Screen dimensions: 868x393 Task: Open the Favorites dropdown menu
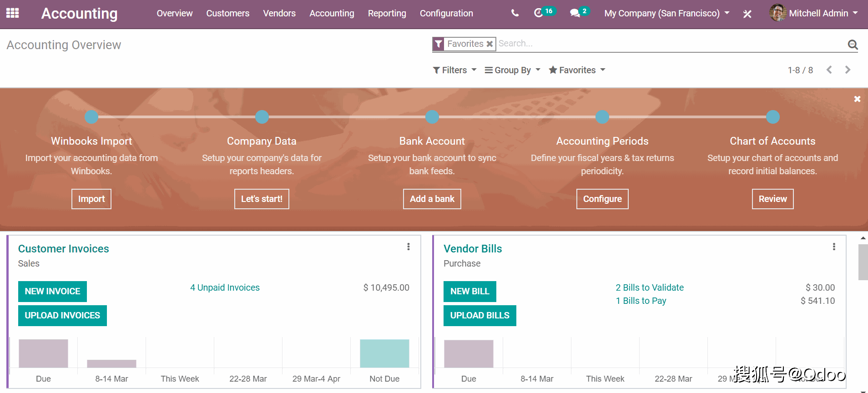[x=577, y=70]
